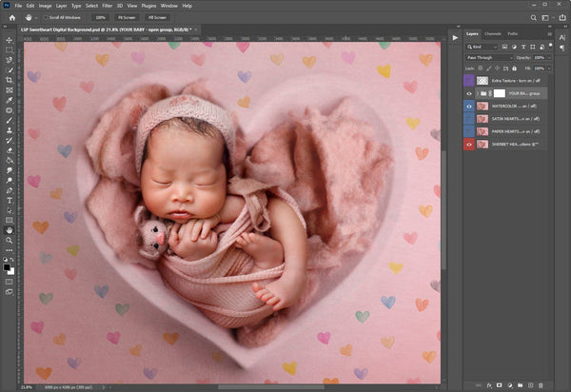Select the Crop tool
Screen dimensions: 571x392
(8, 79)
